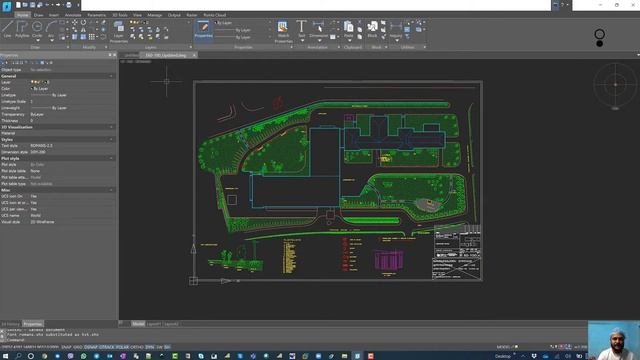Open the ByLayer color dropdown in ribbon
Image resolution: width=640 pixels, height=360 pixels.
coord(243,23)
